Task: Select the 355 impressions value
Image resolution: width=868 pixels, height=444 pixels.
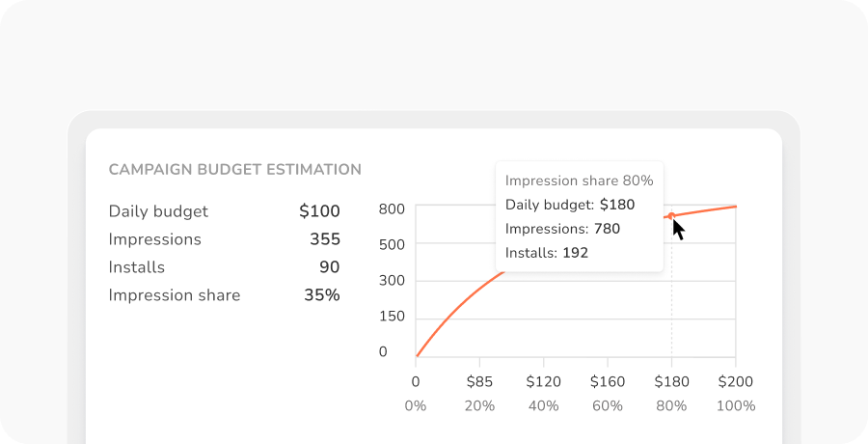Action: click(324, 239)
